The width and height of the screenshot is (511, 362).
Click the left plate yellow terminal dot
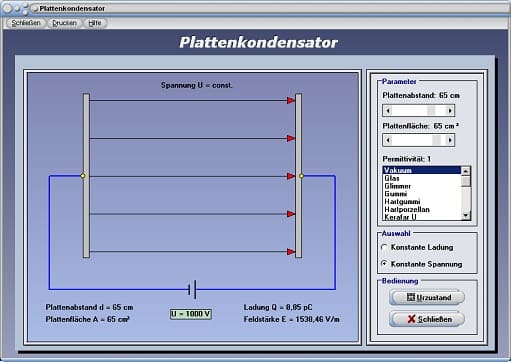point(83,176)
